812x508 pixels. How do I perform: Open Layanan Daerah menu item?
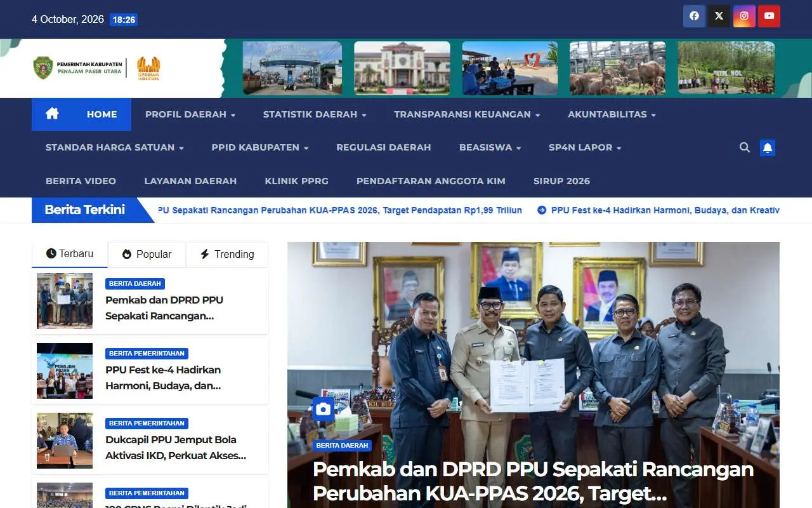click(x=190, y=181)
